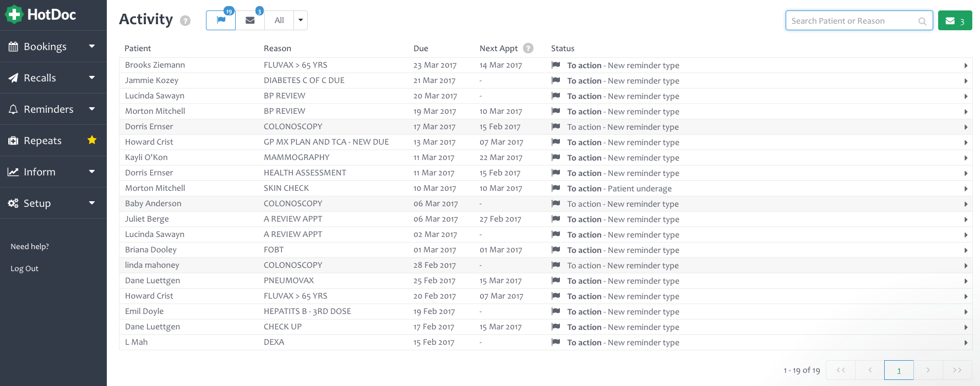Click the help icon beside Next Appt
Viewport: 980px width, 386px height.
pos(529,48)
